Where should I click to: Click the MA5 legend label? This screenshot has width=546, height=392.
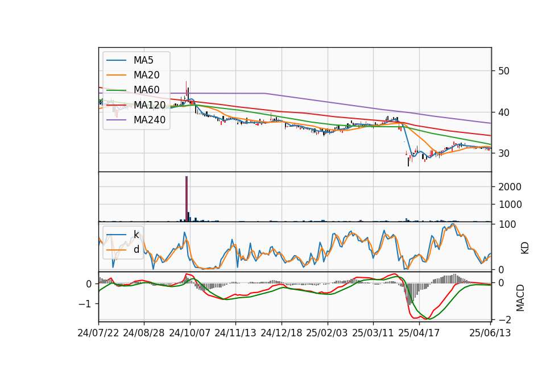[143, 60]
